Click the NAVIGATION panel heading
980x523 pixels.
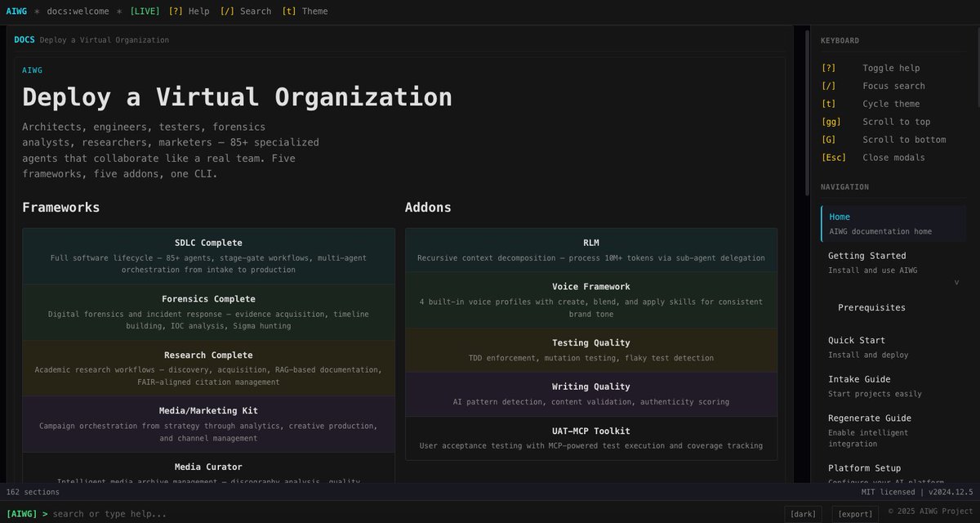844,187
